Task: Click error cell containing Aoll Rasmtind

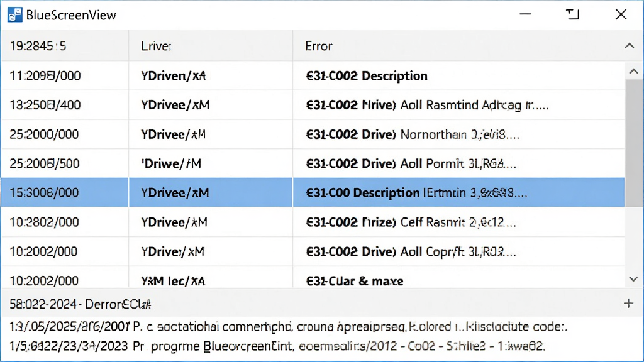Action: [x=458, y=105]
